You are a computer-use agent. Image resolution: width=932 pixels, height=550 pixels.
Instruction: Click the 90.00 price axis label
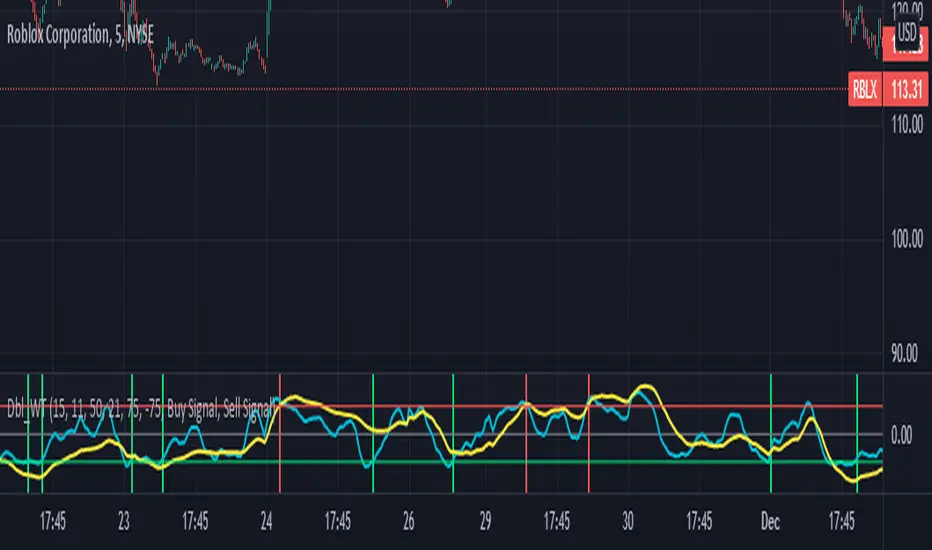pyautogui.click(x=905, y=354)
